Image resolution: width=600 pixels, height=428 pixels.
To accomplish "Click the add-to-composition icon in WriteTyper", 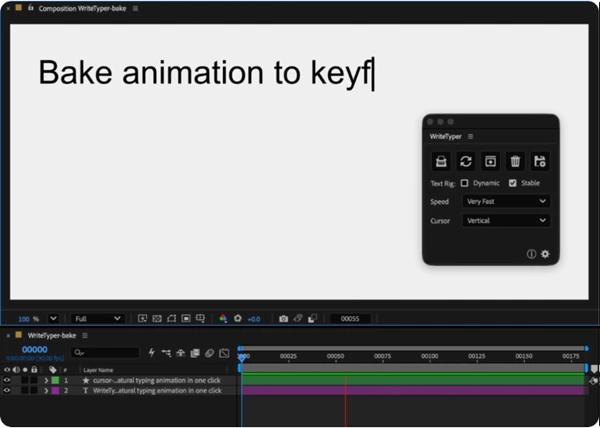I will click(x=490, y=161).
